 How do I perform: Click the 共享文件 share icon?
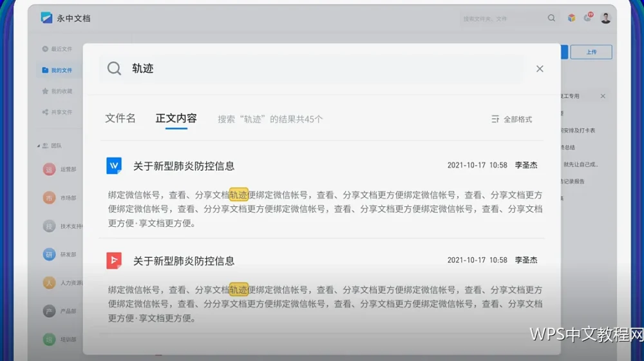click(45, 112)
